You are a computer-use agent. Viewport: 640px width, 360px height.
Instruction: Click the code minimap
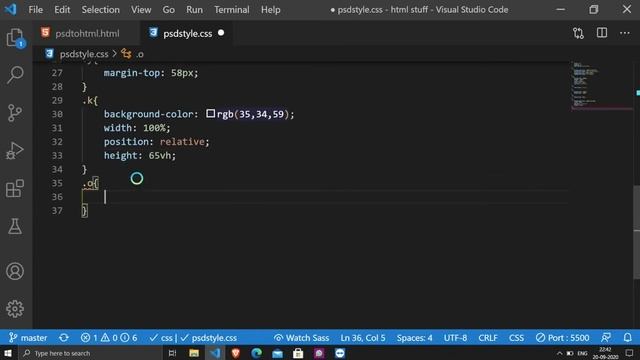[x=602, y=86]
